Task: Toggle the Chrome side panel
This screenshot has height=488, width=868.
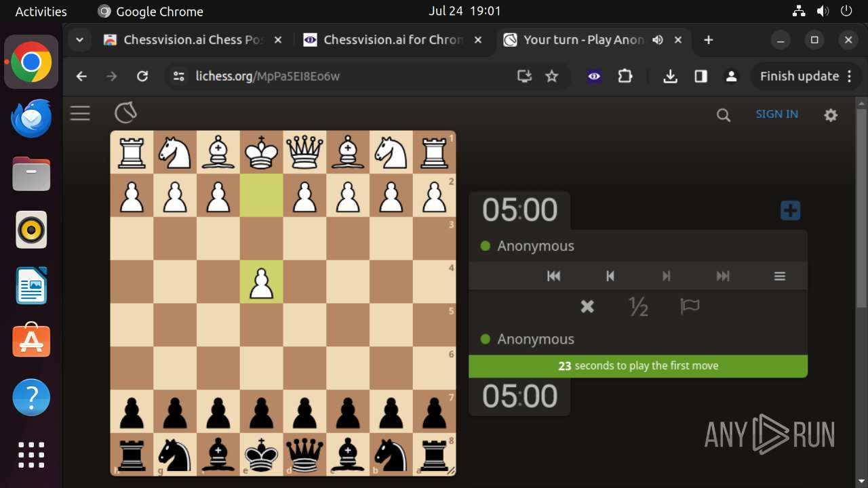Action: [x=701, y=77]
